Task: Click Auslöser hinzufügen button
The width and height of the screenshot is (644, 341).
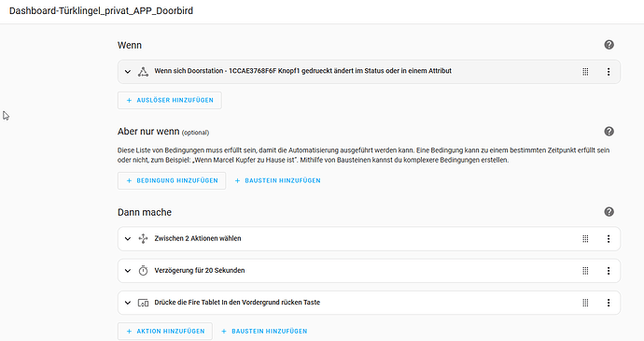Action: point(170,100)
